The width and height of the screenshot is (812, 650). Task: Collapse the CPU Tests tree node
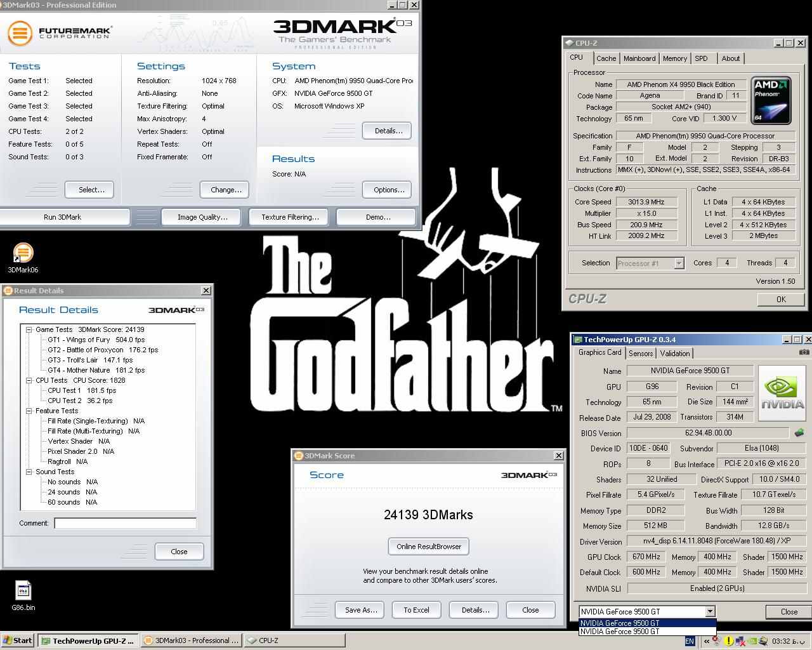pos(29,380)
